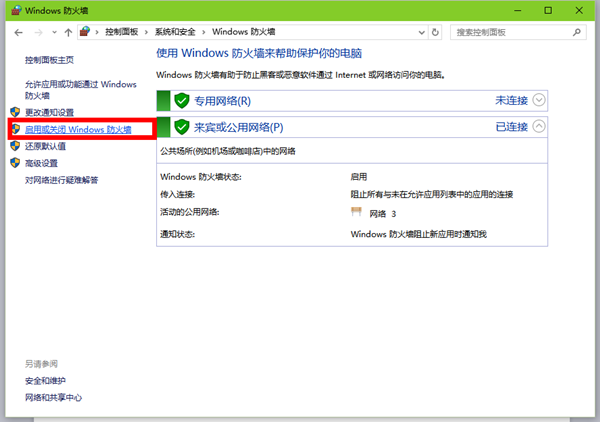Click the control panel icon in the address bar

85,32
